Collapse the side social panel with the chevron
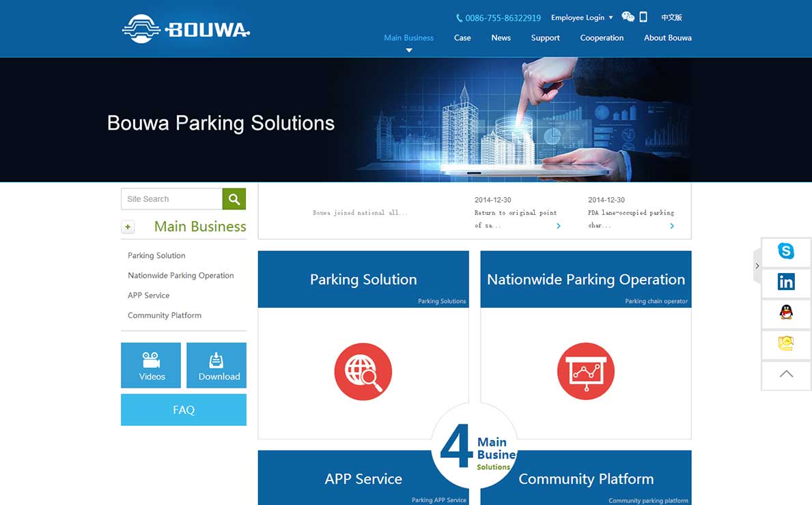The height and width of the screenshot is (505, 812). click(x=757, y=266)
